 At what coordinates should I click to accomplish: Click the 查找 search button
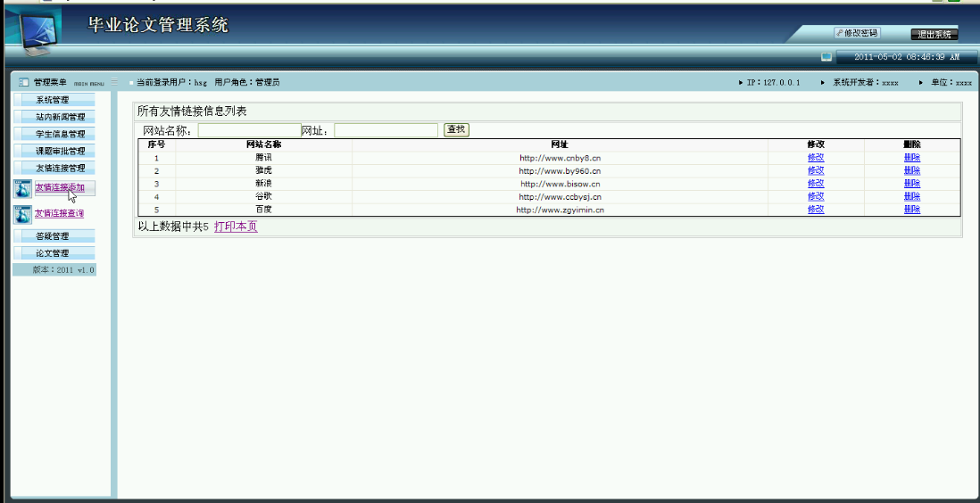pyautogui.click(x=456, y=129)
